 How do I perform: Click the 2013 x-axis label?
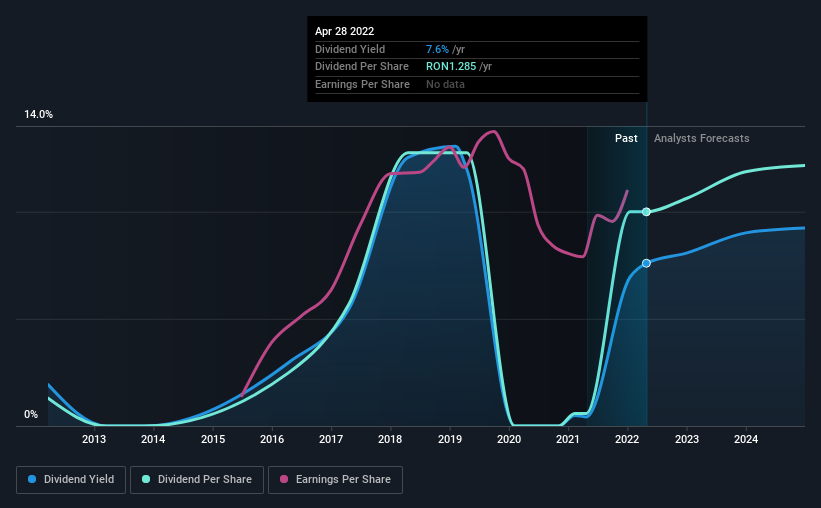point(94,439)
